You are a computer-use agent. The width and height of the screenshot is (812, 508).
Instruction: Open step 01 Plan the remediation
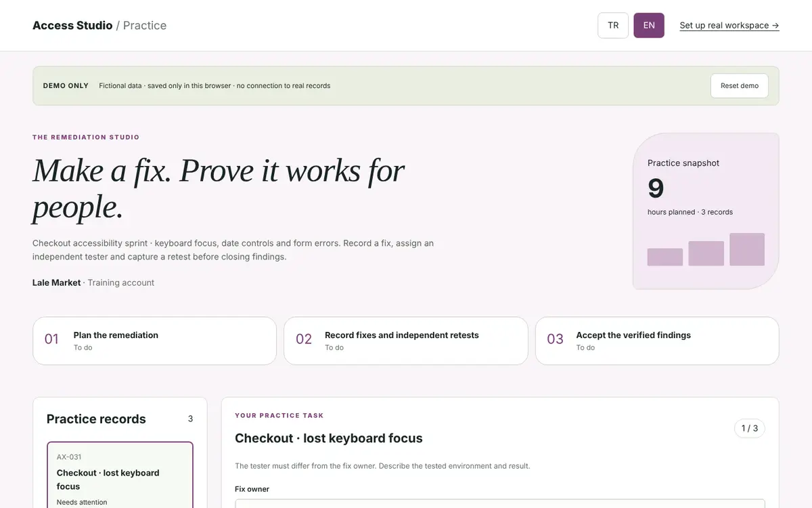pyautogui.click(x=154, y=341)
